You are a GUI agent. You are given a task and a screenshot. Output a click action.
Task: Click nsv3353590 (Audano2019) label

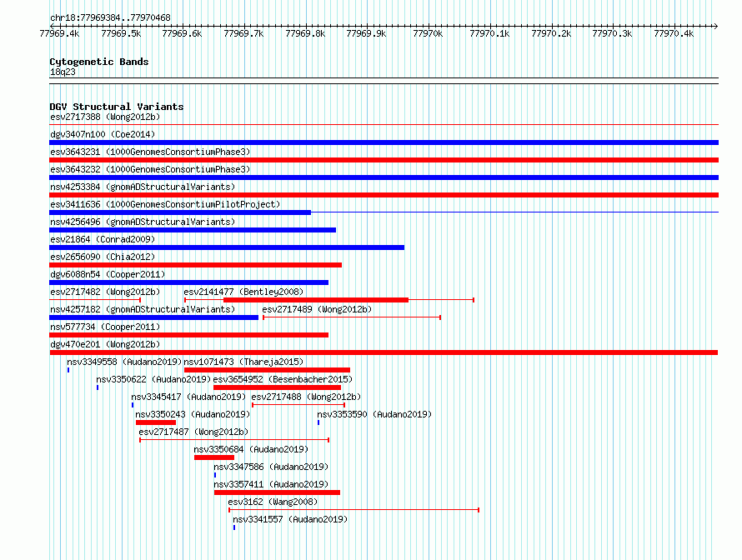pyautogui.click(x=374, y=414)
